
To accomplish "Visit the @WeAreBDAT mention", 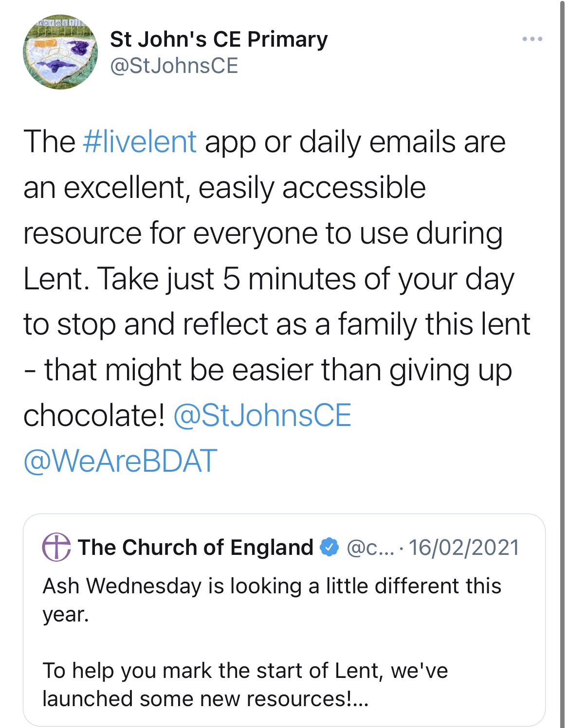I will pos(120,461).
